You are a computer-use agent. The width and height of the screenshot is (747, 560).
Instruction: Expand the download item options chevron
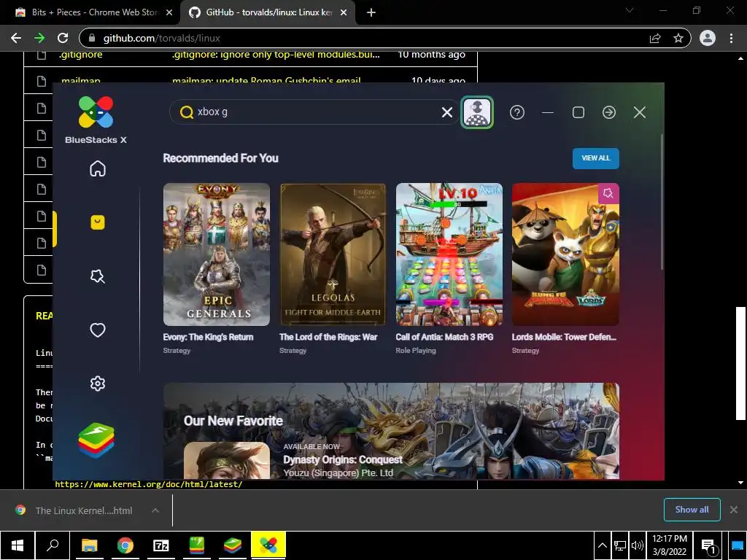click(x=155, y=510)
